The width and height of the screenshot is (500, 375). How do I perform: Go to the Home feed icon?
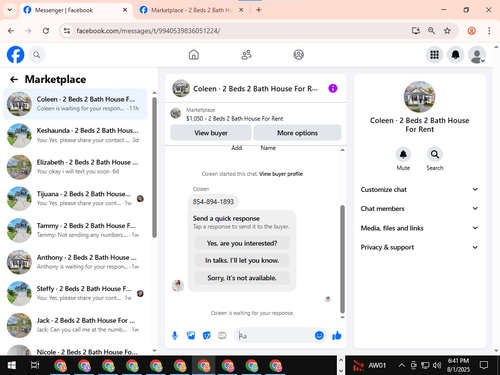[x=194, y=55]
